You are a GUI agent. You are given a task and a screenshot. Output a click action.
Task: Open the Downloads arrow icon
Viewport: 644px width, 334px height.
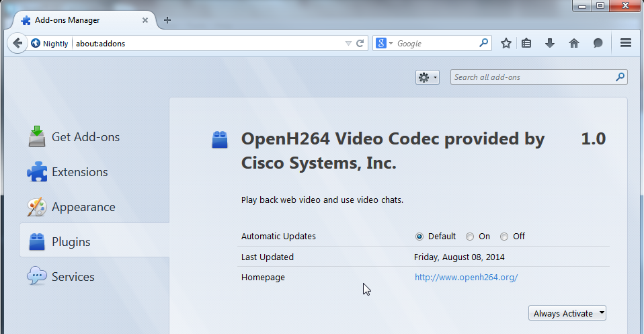(550, 43)
